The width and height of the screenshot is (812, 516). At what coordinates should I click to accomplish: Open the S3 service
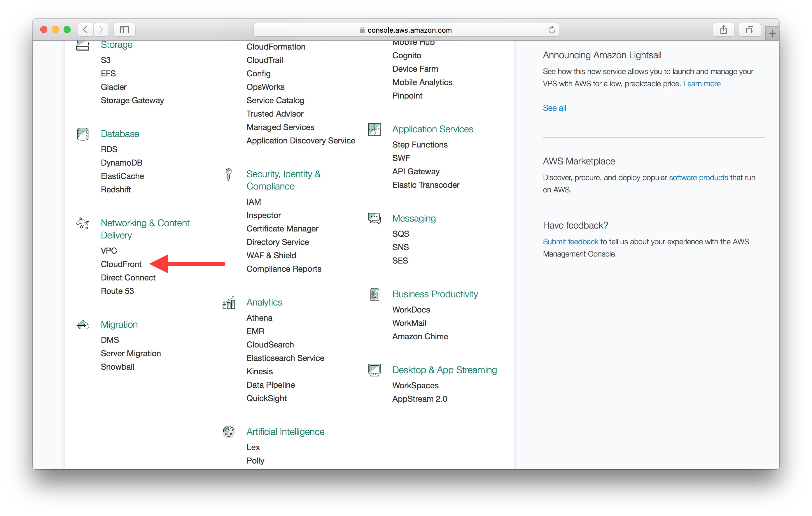pos(106,60)
